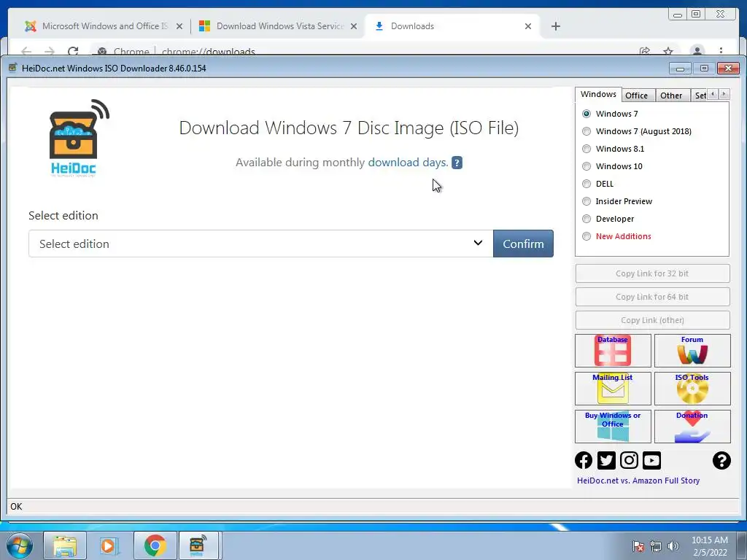The image size is (747, 560).
Task: Open HeiDoc Twitter page icon
Action: 606,461
